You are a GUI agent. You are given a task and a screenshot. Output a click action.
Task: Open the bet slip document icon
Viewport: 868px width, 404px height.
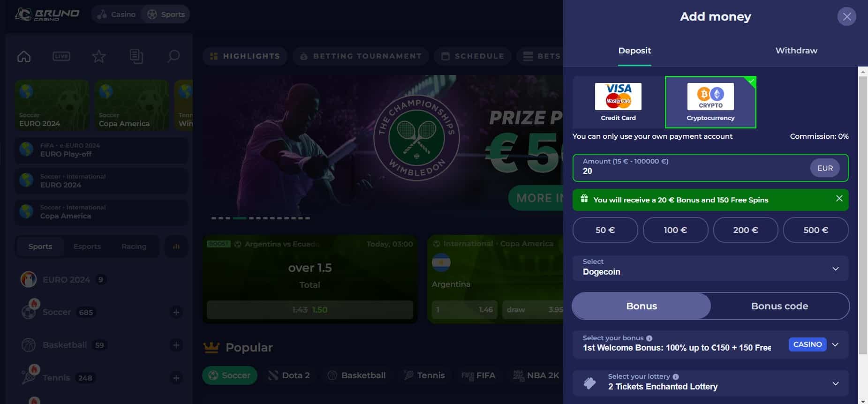point(136,56)
